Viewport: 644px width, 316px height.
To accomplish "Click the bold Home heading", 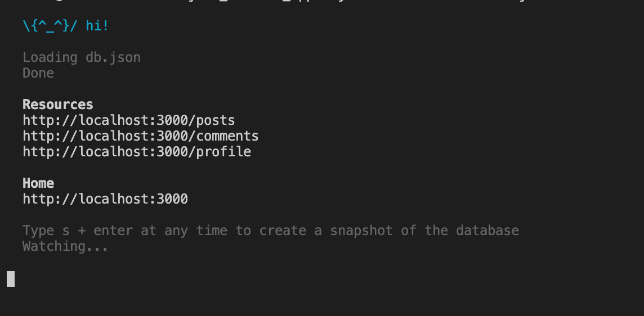I will [x=38, y=183].
